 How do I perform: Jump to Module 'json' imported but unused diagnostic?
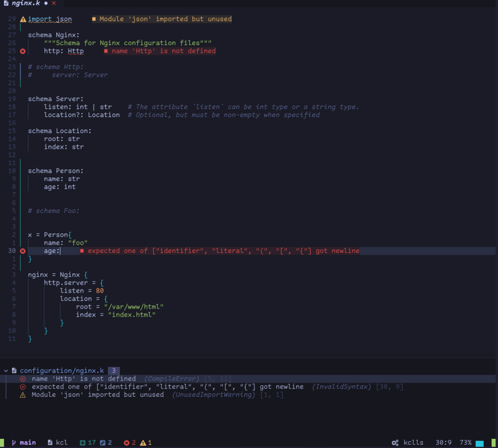click(x=98, y=395)
